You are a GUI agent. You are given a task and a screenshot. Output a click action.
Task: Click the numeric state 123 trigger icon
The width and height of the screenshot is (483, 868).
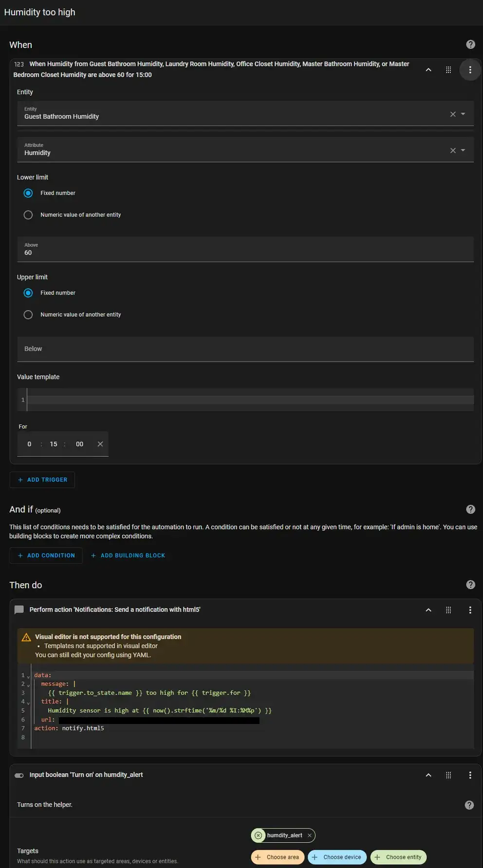pos(19,64)
